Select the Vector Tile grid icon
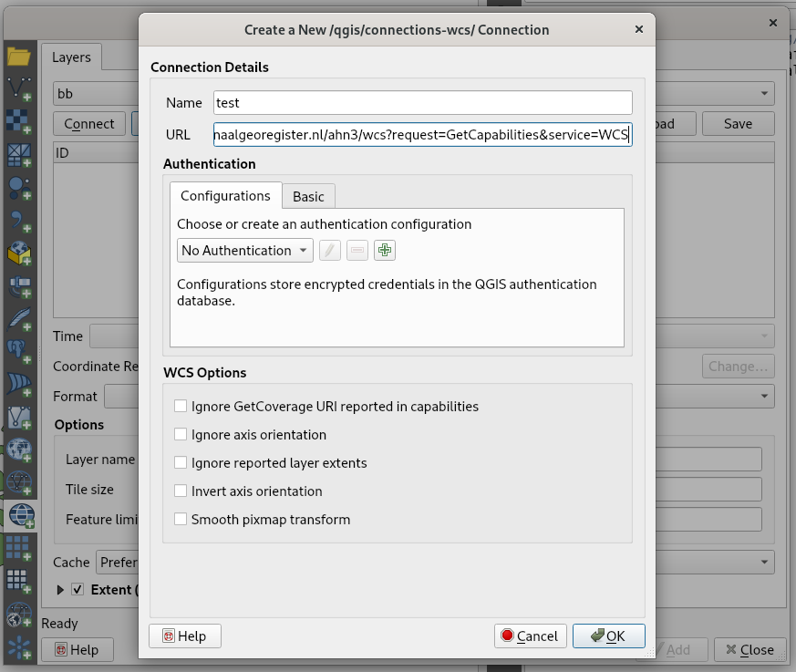This screenshot has width=796, height=672. click(x=19, y=582)
